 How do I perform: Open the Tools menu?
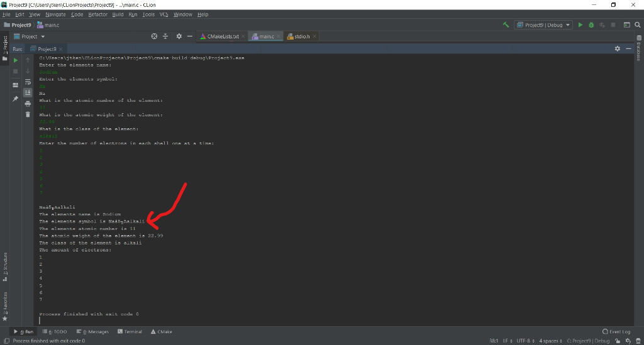148,14
